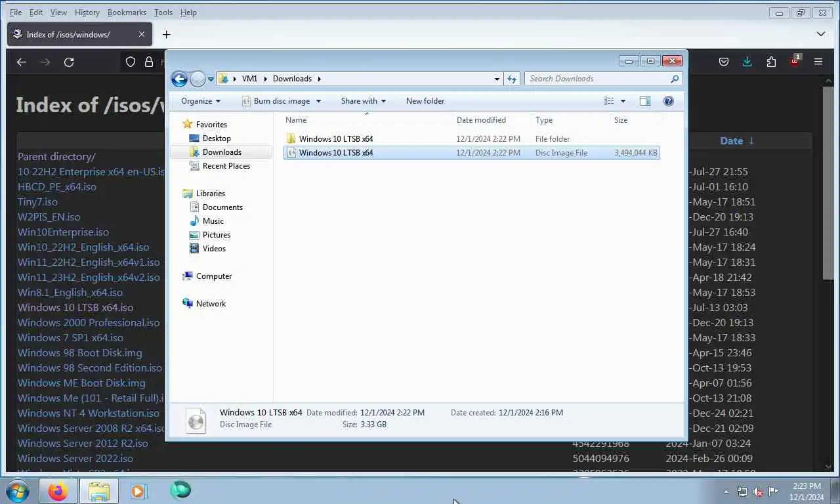Click Windows Media Player taskbar icon
The image size is (840, 504).
tap(138, 491)
